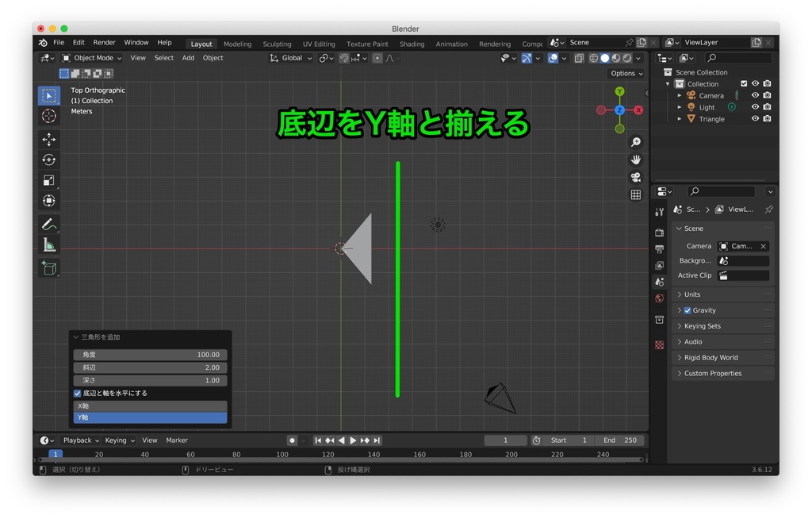Hide the Triangle object in the viewport

(x=756, y=118)
